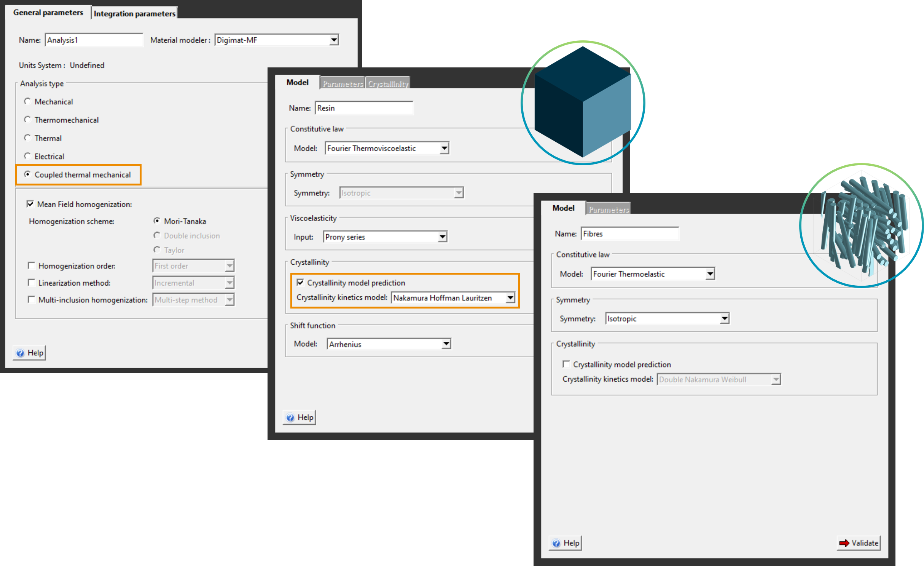Select the Mechanical analysis type
The height and width of the screenshot is (566, 924).
click(27, 101)
